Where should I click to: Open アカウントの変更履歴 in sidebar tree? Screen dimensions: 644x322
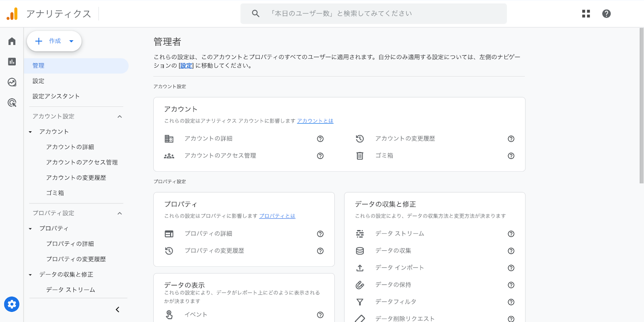point(76,178)
